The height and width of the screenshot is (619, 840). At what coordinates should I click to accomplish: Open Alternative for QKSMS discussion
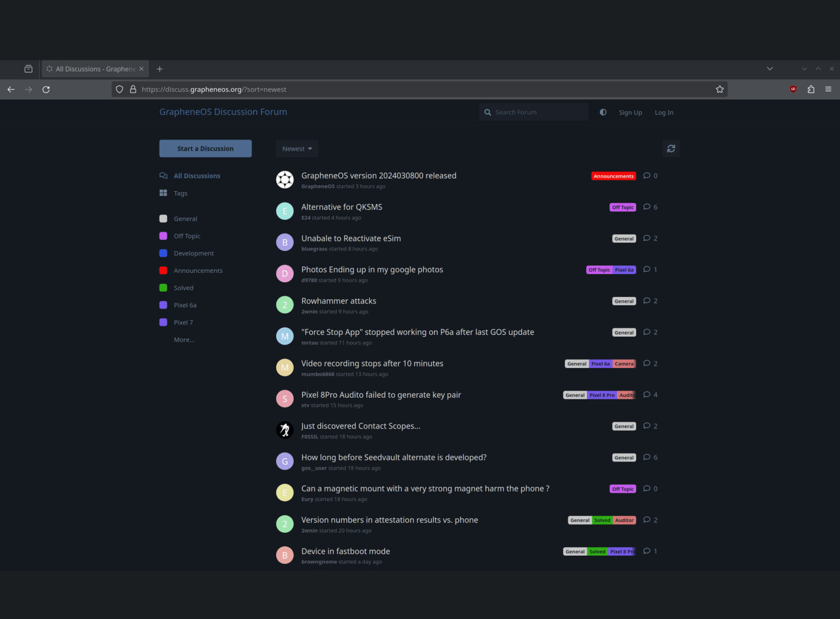(342, 207)
